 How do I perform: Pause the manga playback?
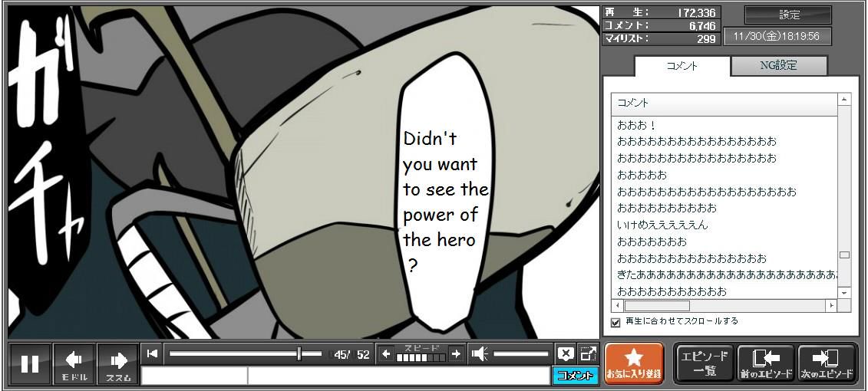coord(30,363)
